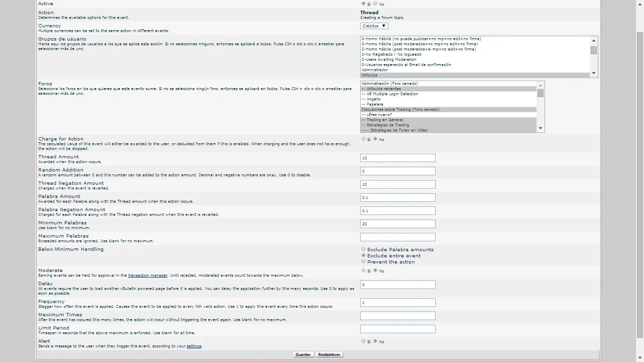This screenshot has height=362, width=644.
Task: Focus the Minimum Palabras field
Action: click(x=398, y=224)
